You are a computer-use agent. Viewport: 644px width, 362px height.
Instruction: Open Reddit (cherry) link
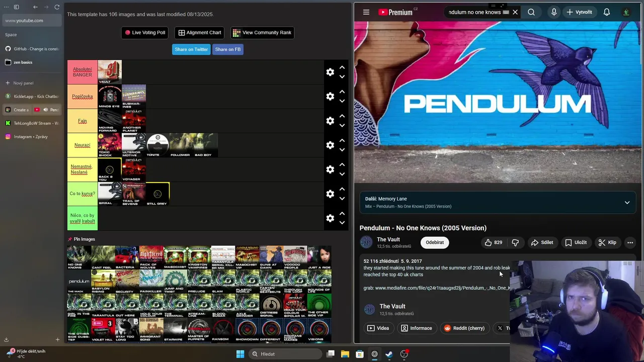pyautogui.click(x=464, y=328)
